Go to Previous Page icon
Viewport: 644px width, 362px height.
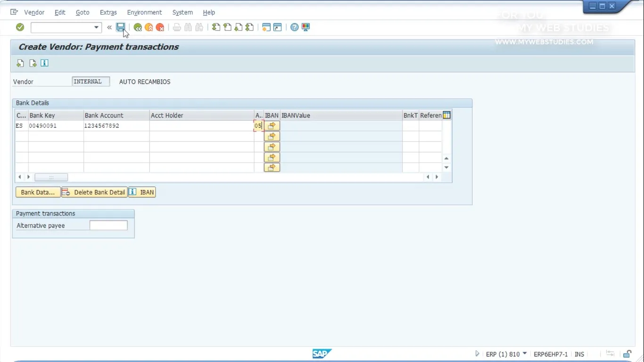[x=227, y=27]
